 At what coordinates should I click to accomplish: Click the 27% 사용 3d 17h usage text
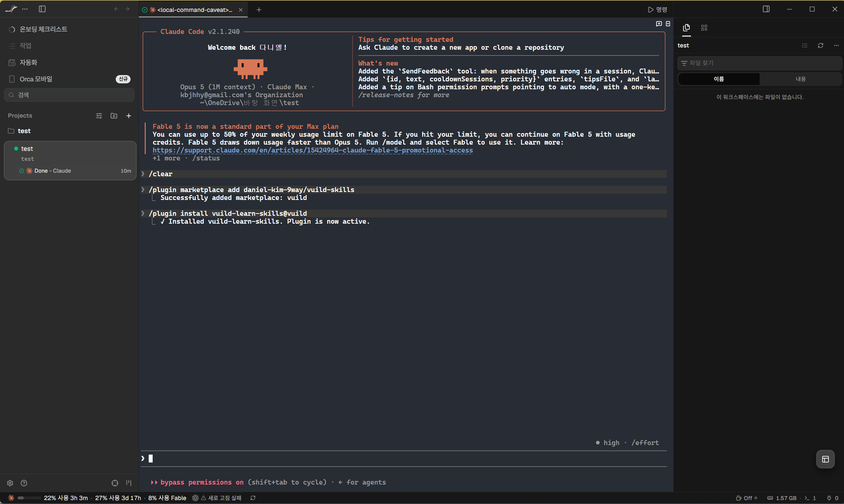coord(118,498)
